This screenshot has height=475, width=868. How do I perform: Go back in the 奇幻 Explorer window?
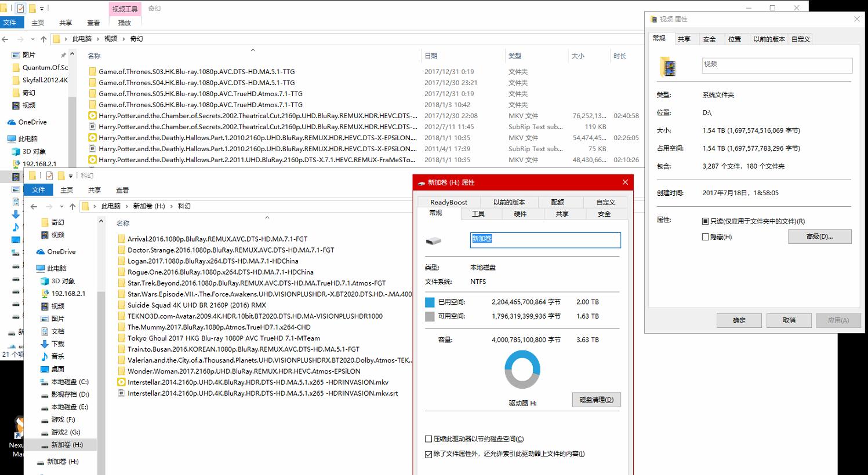[5, 39]
